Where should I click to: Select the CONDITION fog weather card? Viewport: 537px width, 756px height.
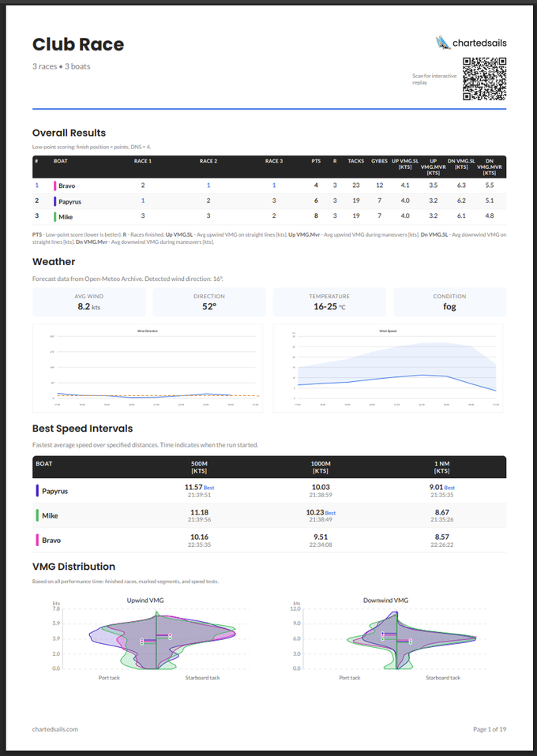coord(449,302)
